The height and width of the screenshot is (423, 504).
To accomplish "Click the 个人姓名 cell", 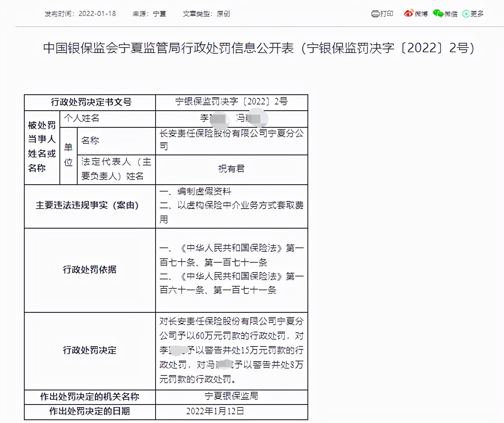I will [x=108, y=119].
